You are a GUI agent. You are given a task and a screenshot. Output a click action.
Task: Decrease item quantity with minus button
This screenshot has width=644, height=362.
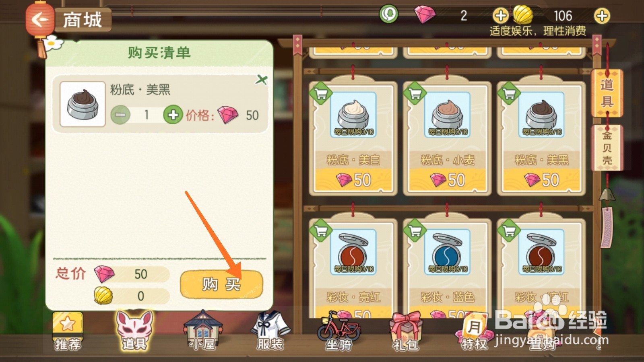(x=120, y=115)
